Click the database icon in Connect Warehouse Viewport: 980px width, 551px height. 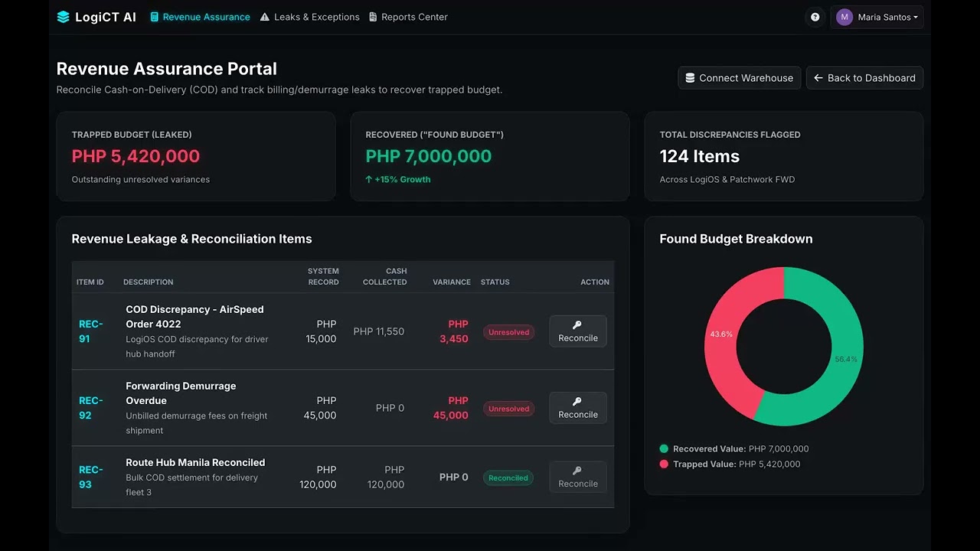pyautogui.click(x=690, y=78)
